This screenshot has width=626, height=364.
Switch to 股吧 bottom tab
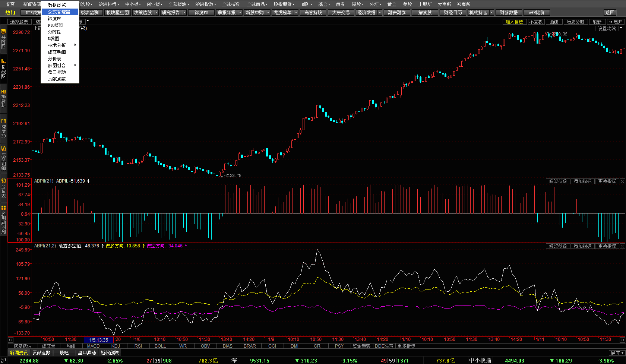click(x=64, y=353)
